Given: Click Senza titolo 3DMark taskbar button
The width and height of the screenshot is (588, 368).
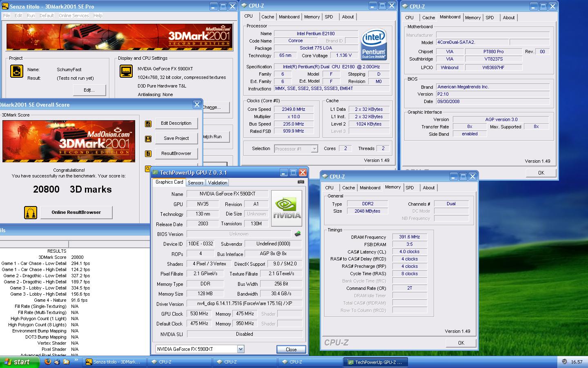Looking at the screenshot, I should point(114,362).
